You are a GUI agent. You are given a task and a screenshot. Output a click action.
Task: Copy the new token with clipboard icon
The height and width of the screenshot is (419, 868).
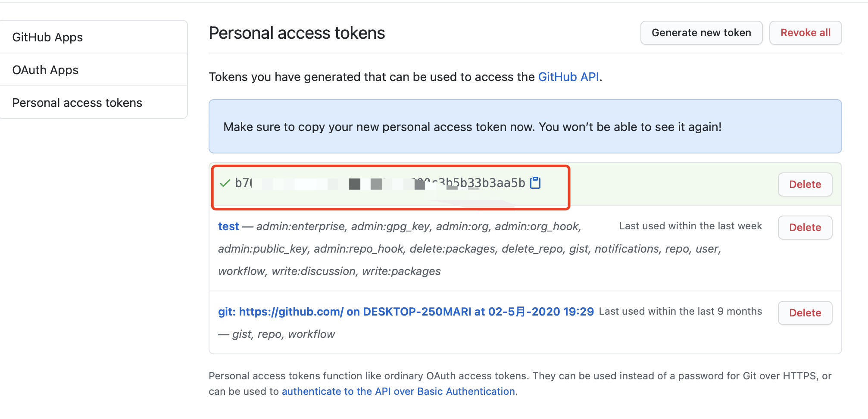(x=535, y=183)
